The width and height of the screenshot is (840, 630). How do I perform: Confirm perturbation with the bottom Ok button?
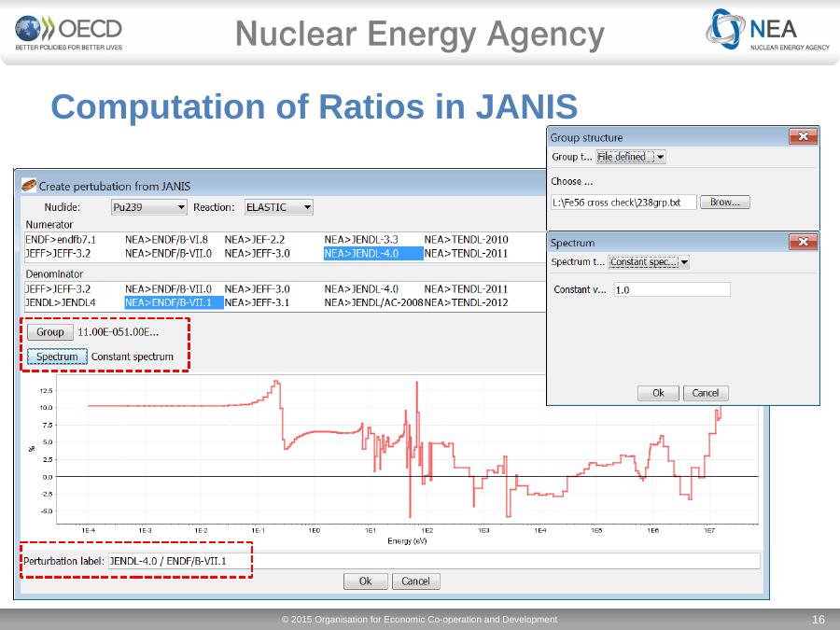click(x=365, y=581)
